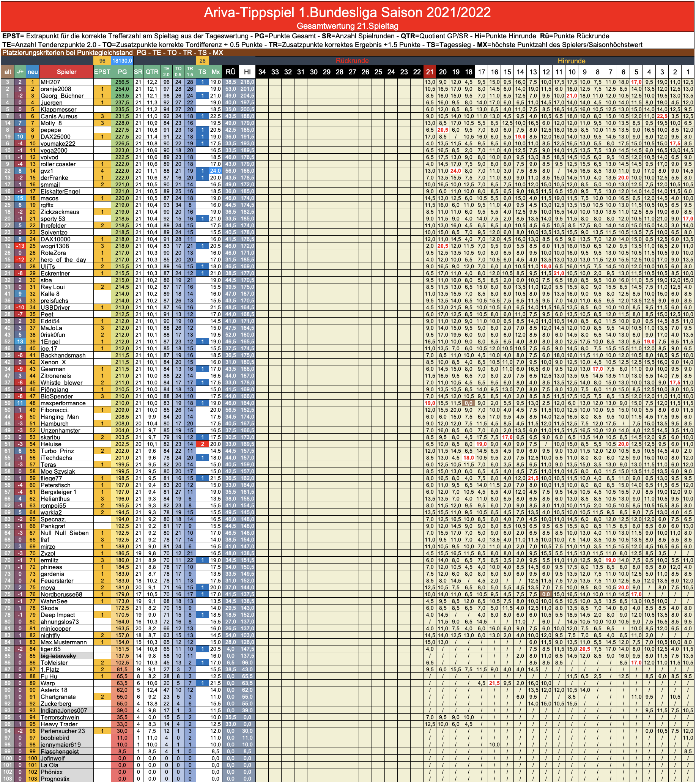
Task: Select player name Unzenhamster
Action: click(x=60, y=430)
